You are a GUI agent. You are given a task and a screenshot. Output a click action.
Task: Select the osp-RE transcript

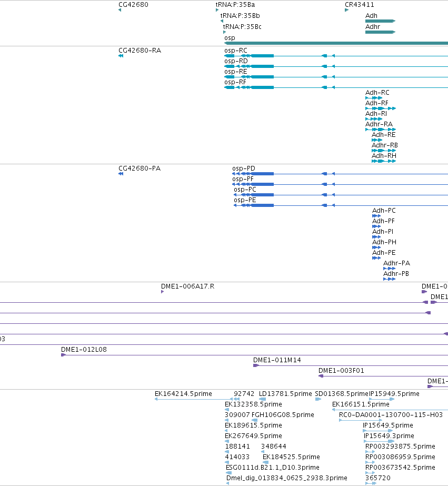point(336,77)
